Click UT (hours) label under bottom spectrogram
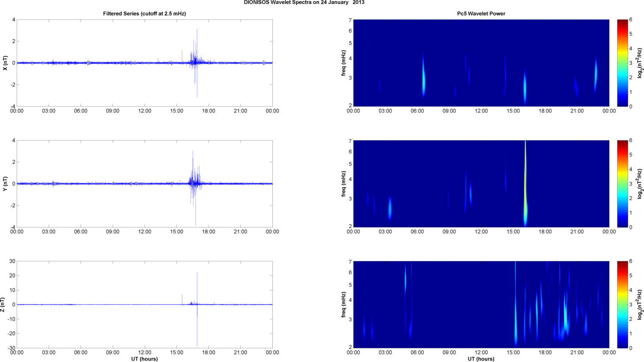Viewport: 644px width, 362px height. point(481,359)
